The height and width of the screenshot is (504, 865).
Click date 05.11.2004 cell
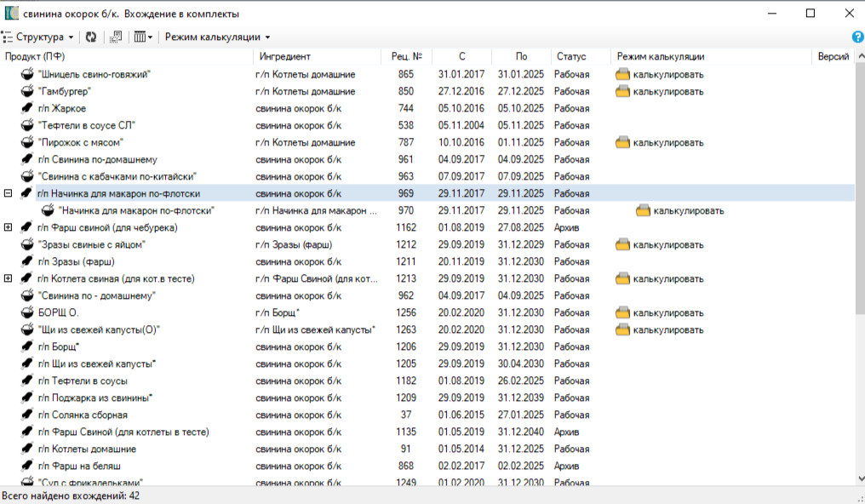461,125
